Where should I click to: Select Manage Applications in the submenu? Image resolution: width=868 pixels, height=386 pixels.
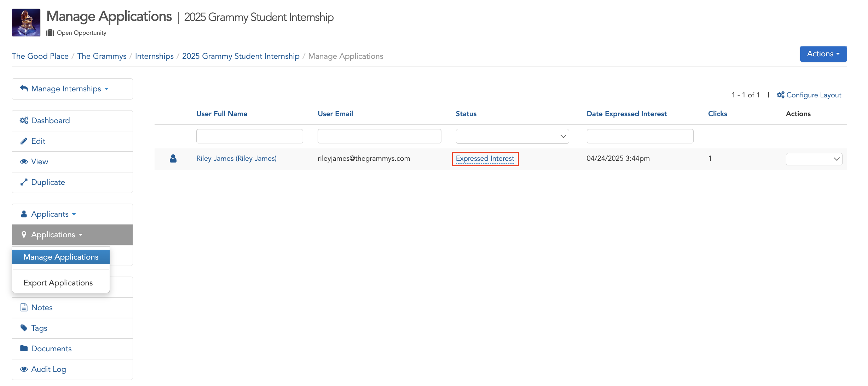point(61,257)
